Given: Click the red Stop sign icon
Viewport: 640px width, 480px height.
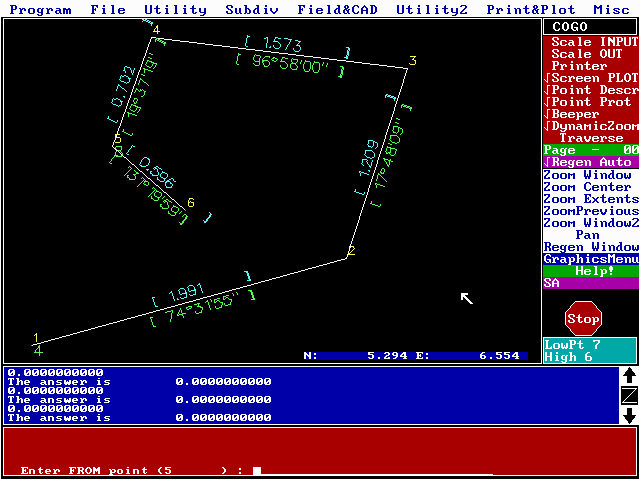Looking at the screenshot, I should pyautogui.click(x=583, y=318).
